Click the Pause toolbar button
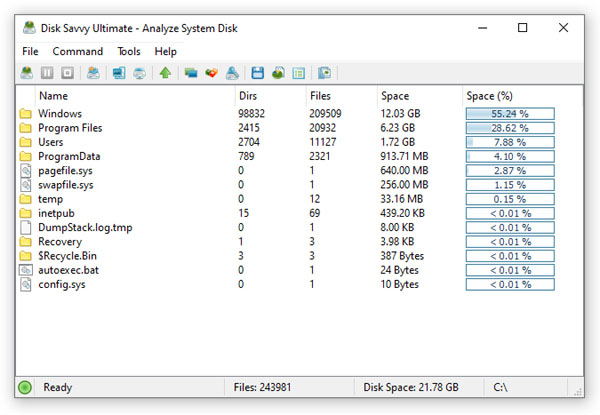Screen dimensions: 600x415 47,73
